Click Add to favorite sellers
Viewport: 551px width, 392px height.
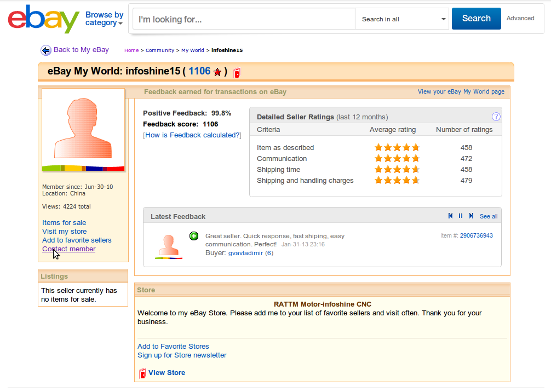[77, 240]
